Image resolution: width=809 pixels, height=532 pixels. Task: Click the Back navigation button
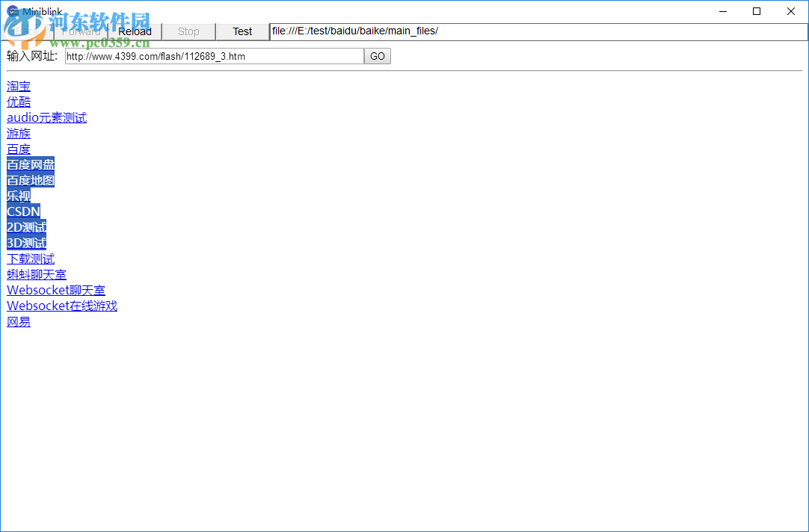point(27,31)
